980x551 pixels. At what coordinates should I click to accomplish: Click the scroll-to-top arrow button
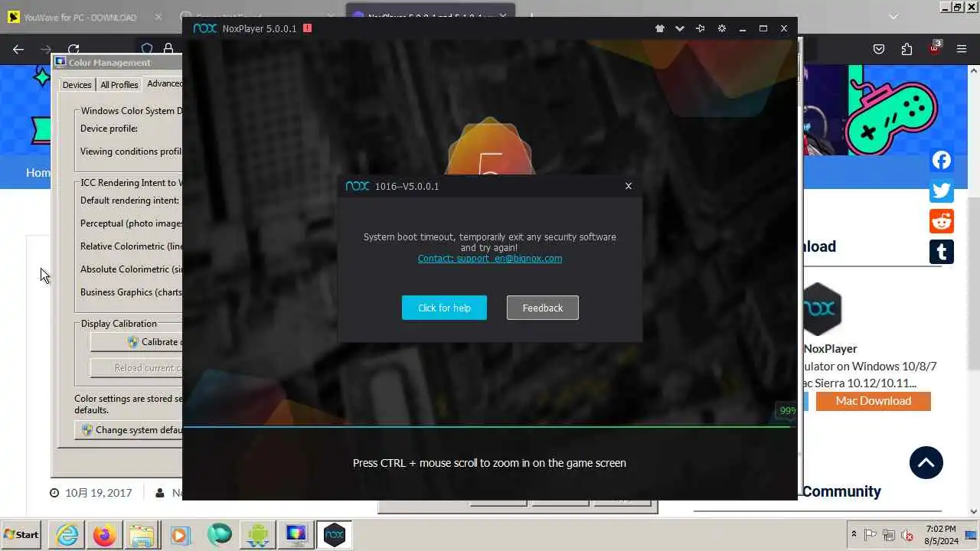[926, 462]
